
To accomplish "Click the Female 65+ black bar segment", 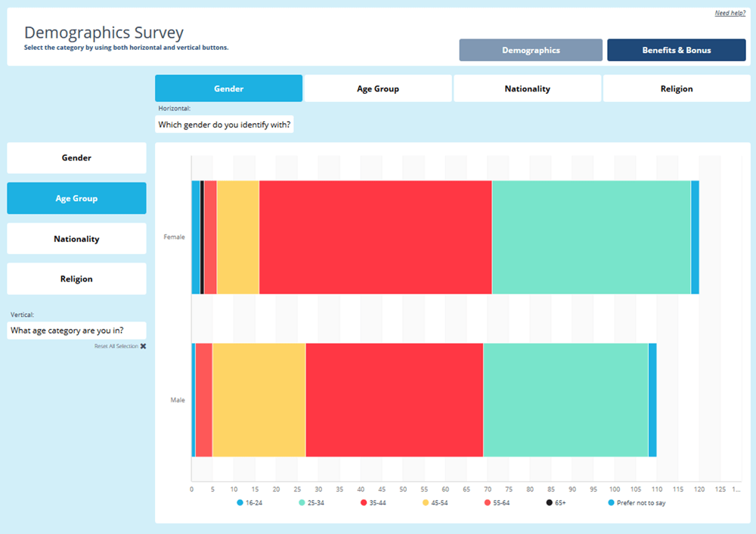I will (202, 238).
